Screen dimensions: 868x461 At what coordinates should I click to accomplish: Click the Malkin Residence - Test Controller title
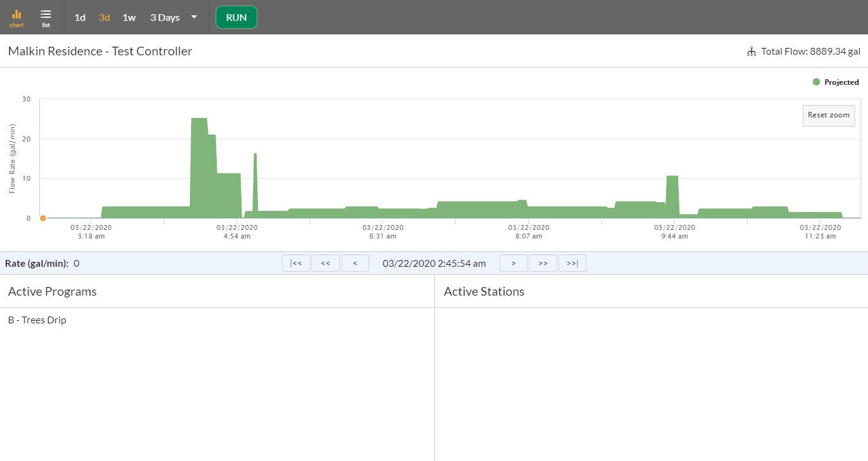point(100,51)
